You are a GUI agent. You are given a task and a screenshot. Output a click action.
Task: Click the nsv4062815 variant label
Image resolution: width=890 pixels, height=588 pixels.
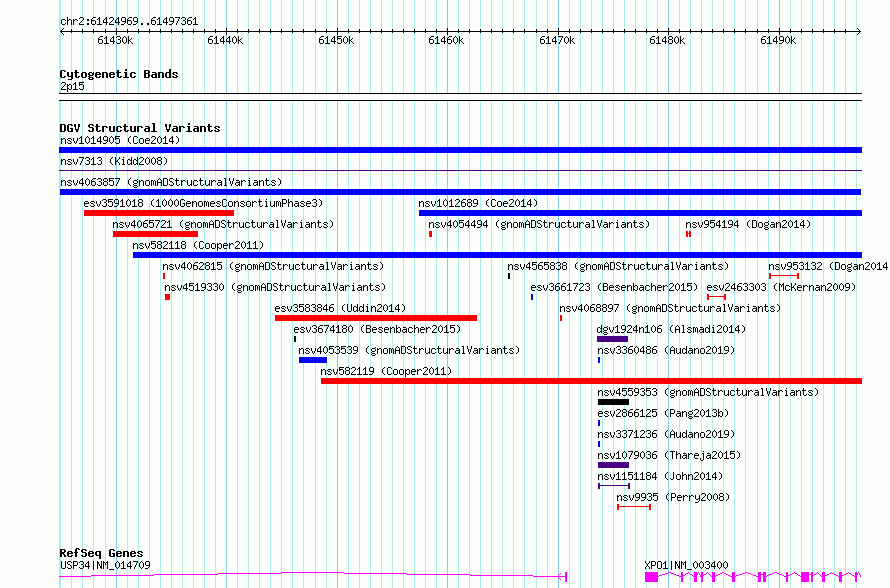(x=273, y=266)
